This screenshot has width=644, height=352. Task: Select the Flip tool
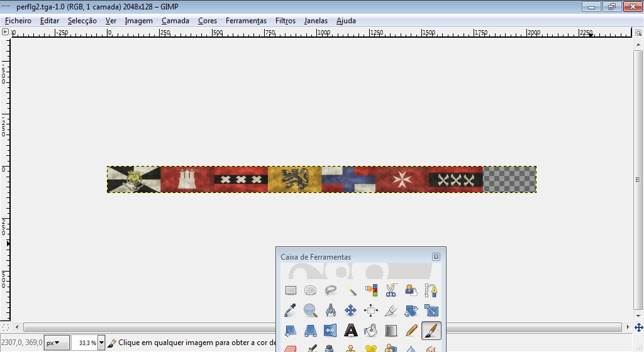click(331, 331)
